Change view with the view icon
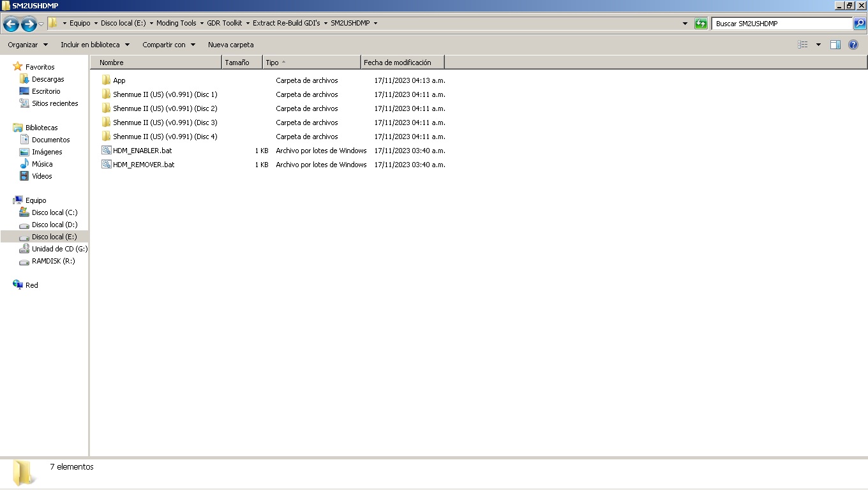This screenshot has height=490, width=868. click(x=803, y=45)
